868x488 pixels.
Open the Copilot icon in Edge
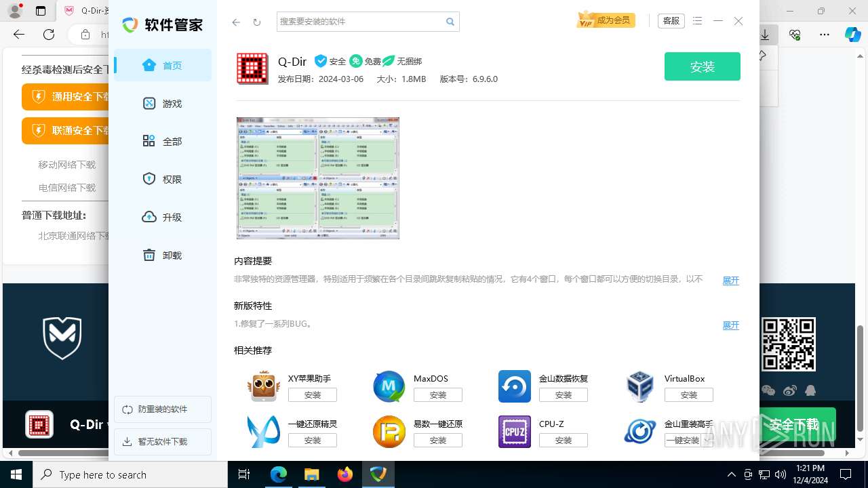(852, 35)
